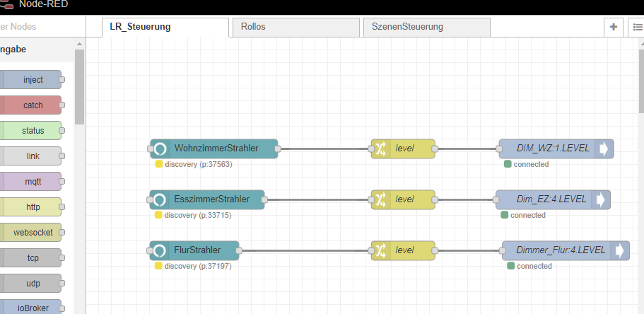This screenshot has width=644, height=314.
Task: Click the Alexa icon on EsszimmerStrahler node
Action: tap(159, 199)
